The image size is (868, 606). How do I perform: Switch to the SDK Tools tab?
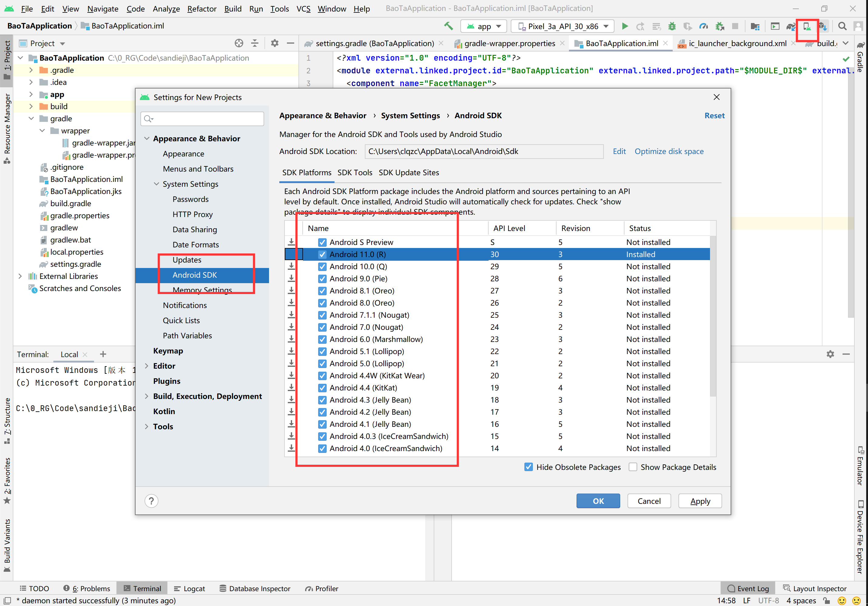[355, 173]
